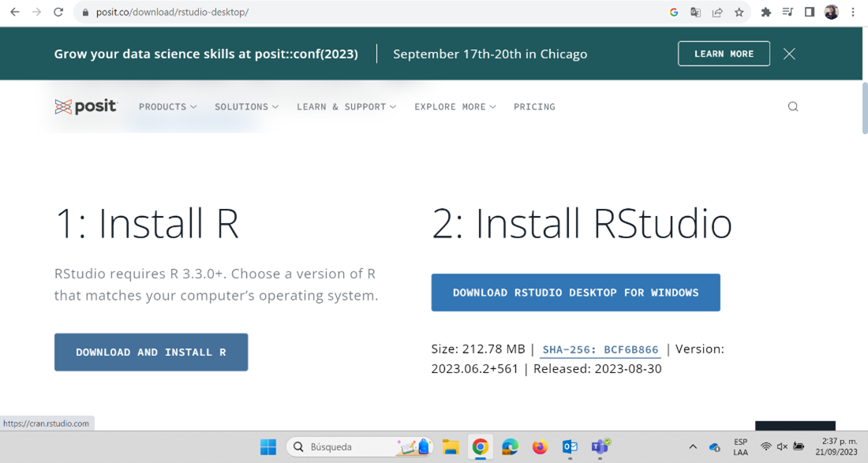868x463 pixels.
Task: Click the page vertical scrollbar
Action: [x=865, y=108]
